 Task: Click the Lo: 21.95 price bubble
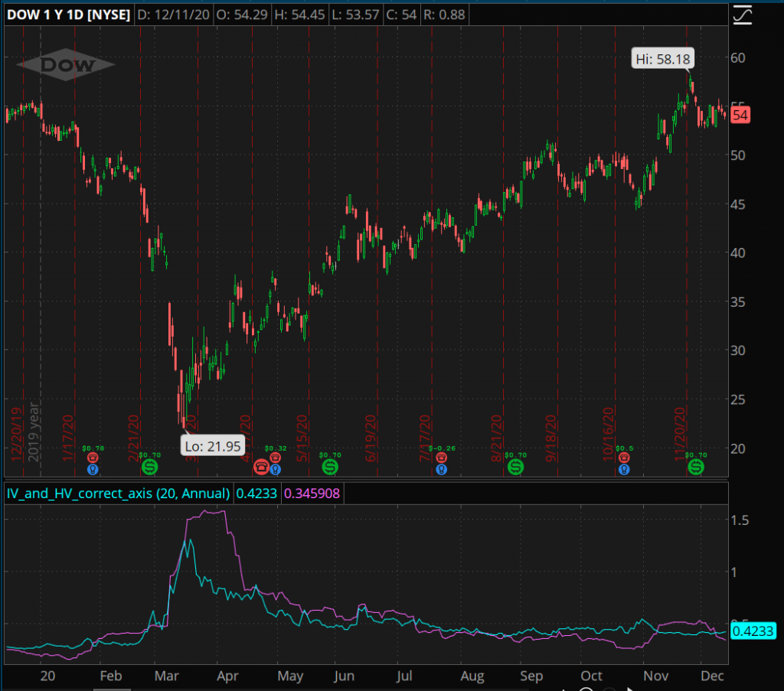coord(213,445)
